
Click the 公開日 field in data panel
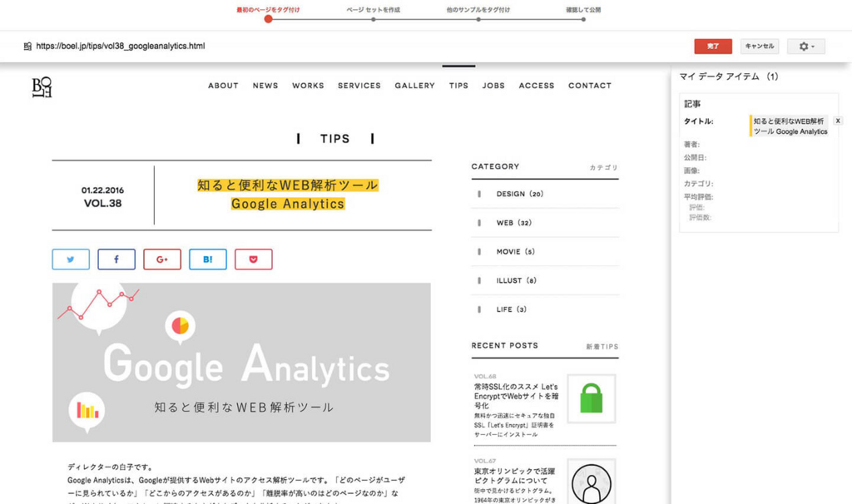click(x=695, y=157)
